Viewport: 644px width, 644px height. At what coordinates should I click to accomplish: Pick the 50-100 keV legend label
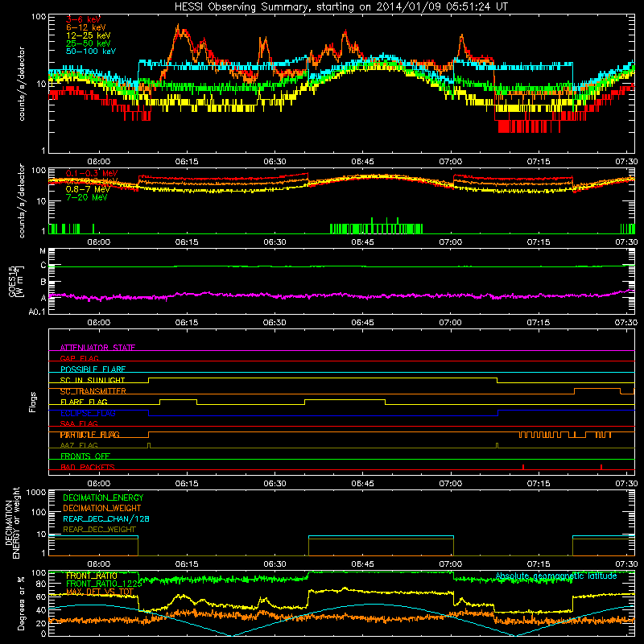pyautogui.click(x=90, y=52)
